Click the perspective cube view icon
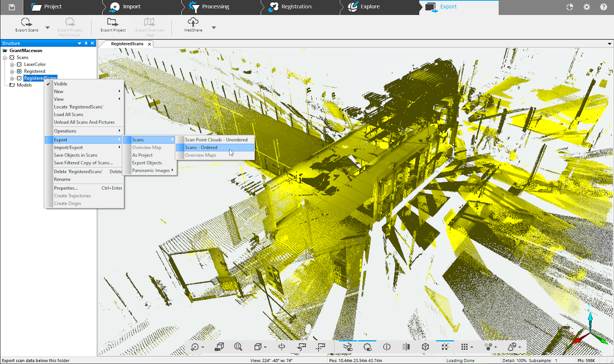 pyautogui.click(x=257, y=347)
